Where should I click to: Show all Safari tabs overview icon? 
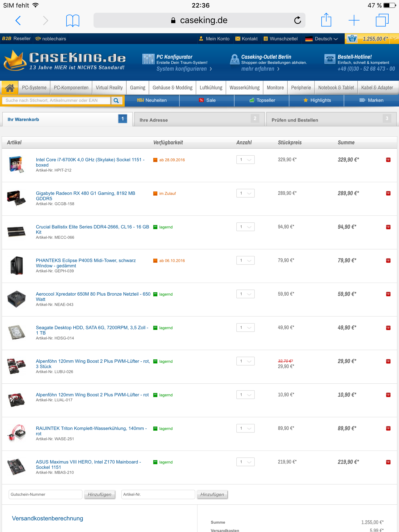[x=382, y=20]
